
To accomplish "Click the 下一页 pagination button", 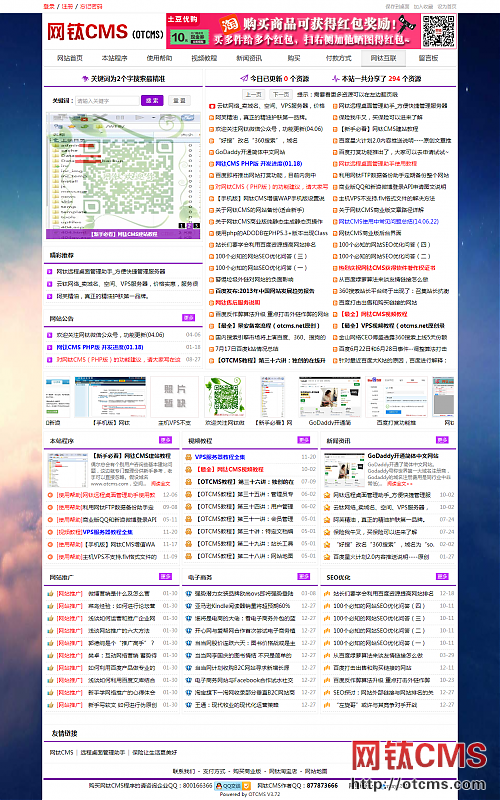I will coord(281,94).
